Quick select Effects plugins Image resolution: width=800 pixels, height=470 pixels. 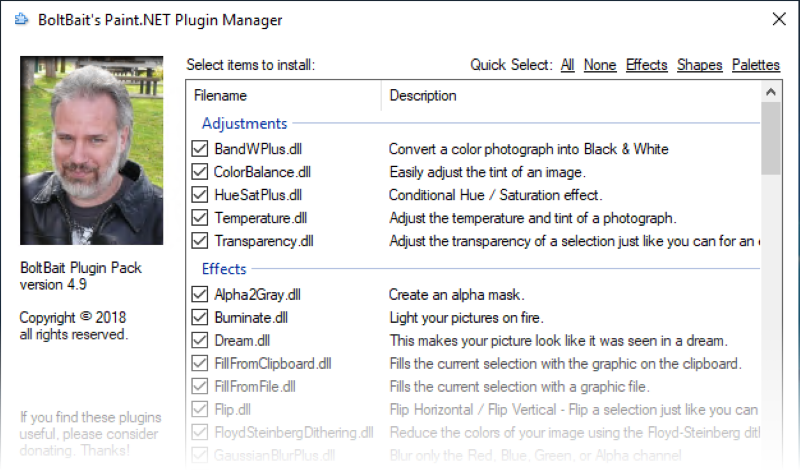pos(646,65)
